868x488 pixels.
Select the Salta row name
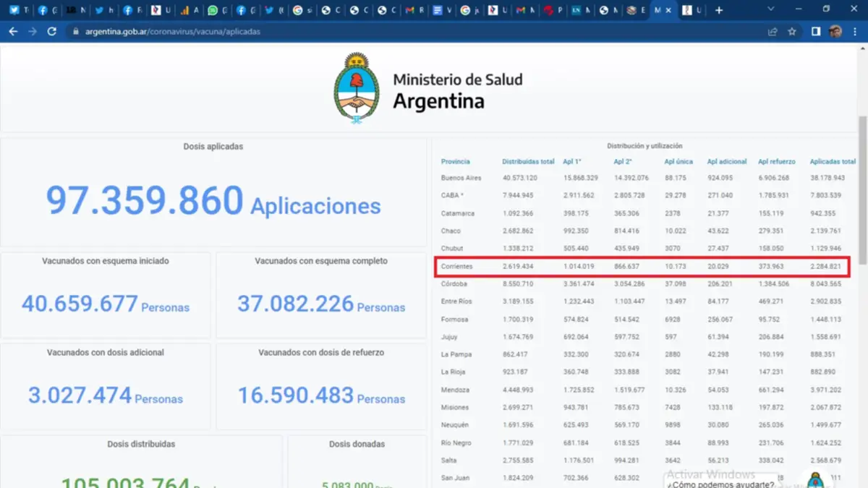click(448, 461)
